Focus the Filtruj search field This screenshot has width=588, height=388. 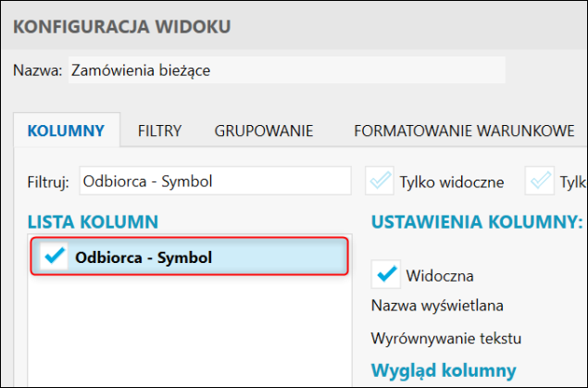point(215,181)
